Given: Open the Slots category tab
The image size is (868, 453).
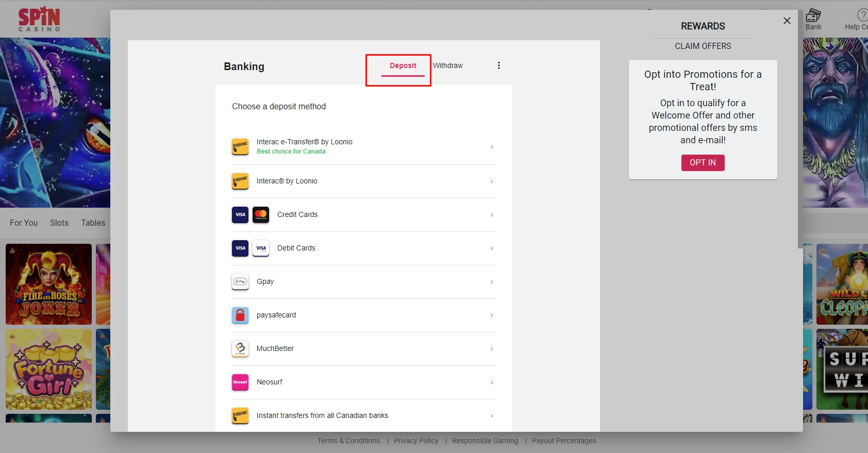Looking at the screenshot, I should pyautogui.click(x=59, y=223).
